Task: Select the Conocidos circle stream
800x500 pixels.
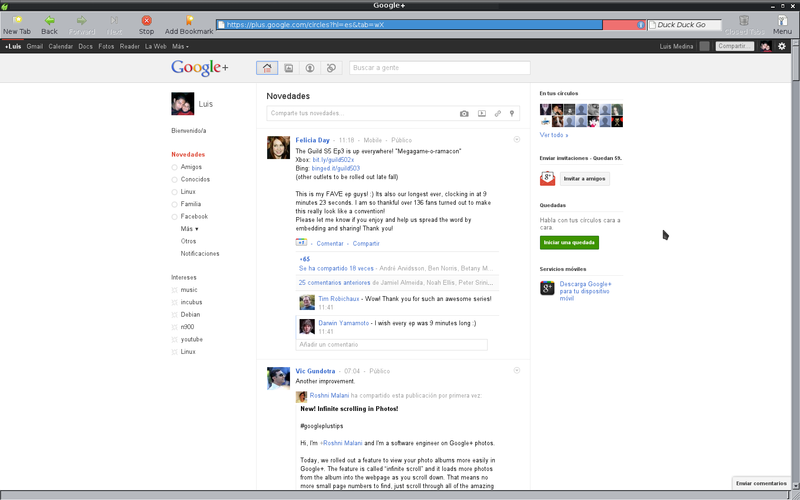Action: tap(195, 179)
